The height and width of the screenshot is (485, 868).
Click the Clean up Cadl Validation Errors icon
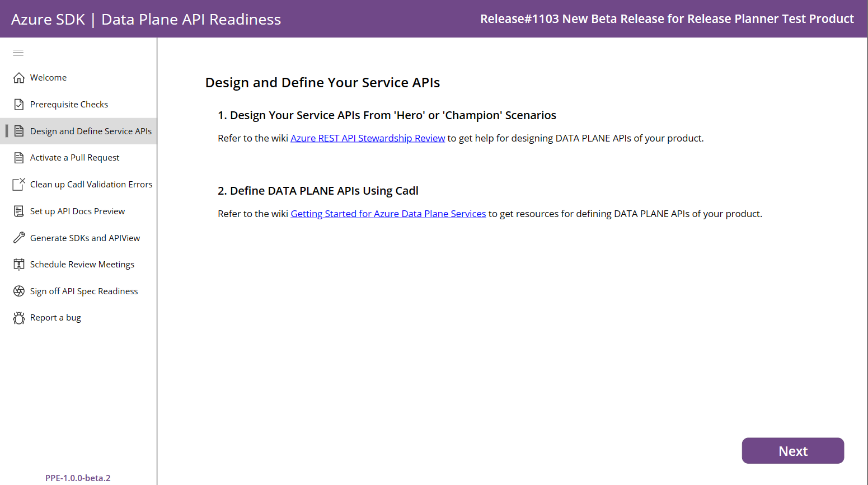tap(18, 184)
